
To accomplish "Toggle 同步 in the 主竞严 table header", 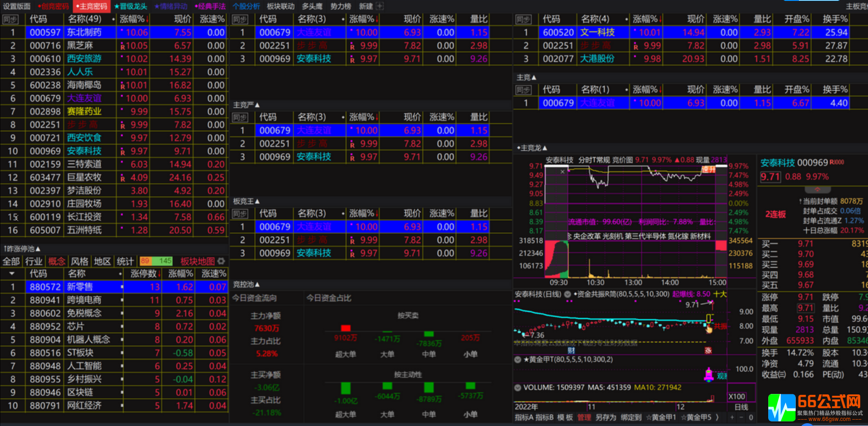I will pyautogui.click(x=240, y=118).
